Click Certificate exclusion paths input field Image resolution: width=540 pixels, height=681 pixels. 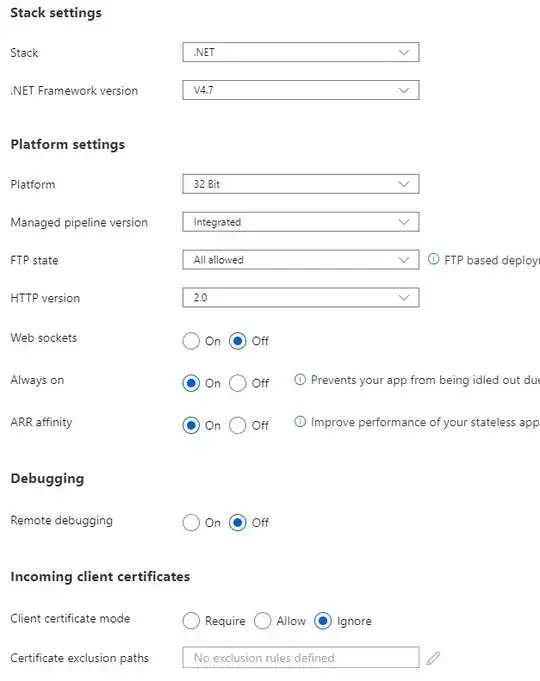(x=301, y=658)
